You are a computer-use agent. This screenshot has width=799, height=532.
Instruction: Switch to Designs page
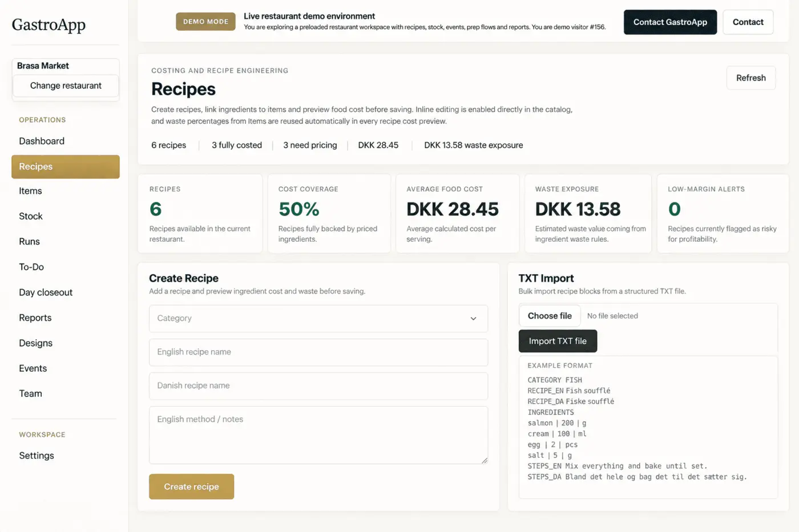(x=35, y=343)
